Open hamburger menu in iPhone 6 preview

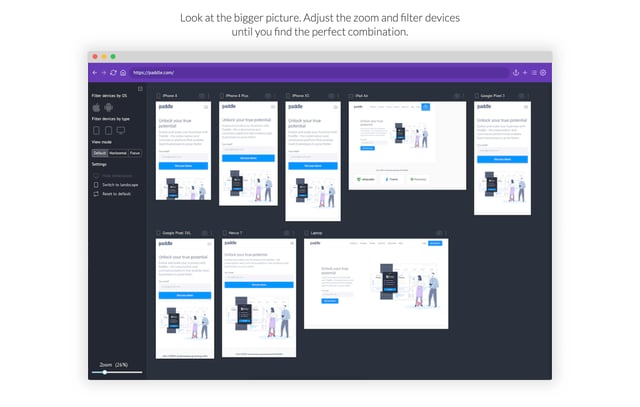[206, 107]
